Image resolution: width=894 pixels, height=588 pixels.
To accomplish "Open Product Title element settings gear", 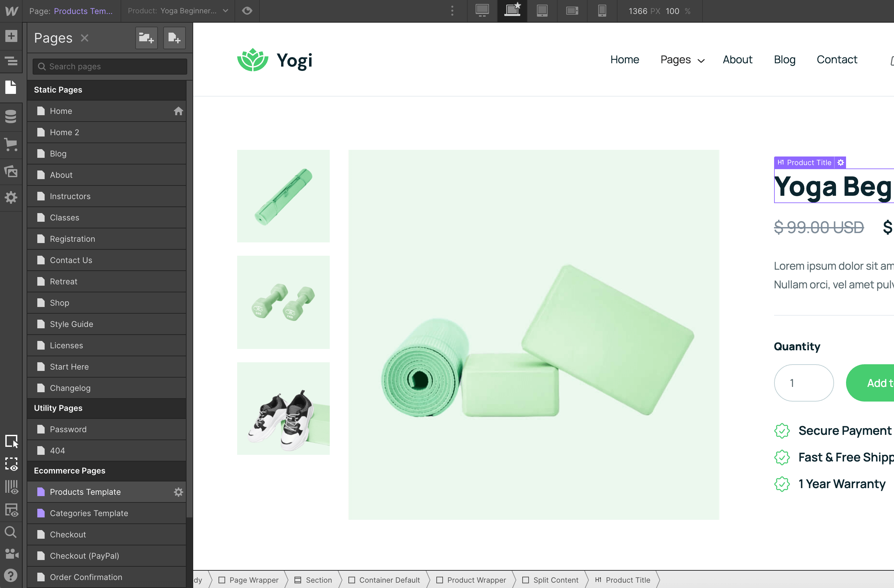I will [x=841, y=162].
